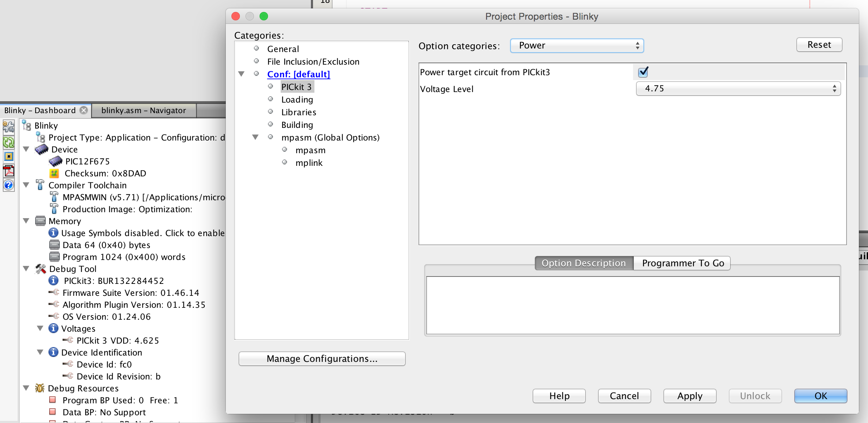868x423 pixels.
Task: Toggle Power target circuit from PICkit3
Action: [x=643, y=72]
